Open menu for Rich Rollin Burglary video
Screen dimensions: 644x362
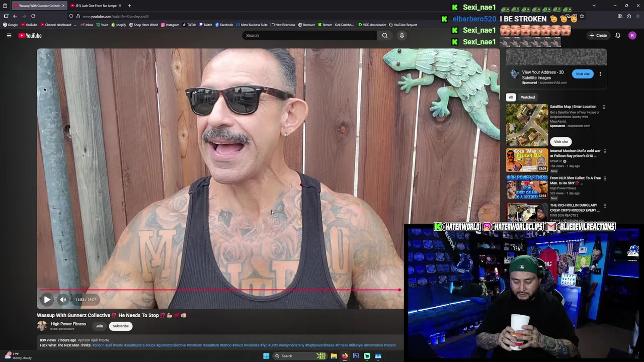(605, 206)
